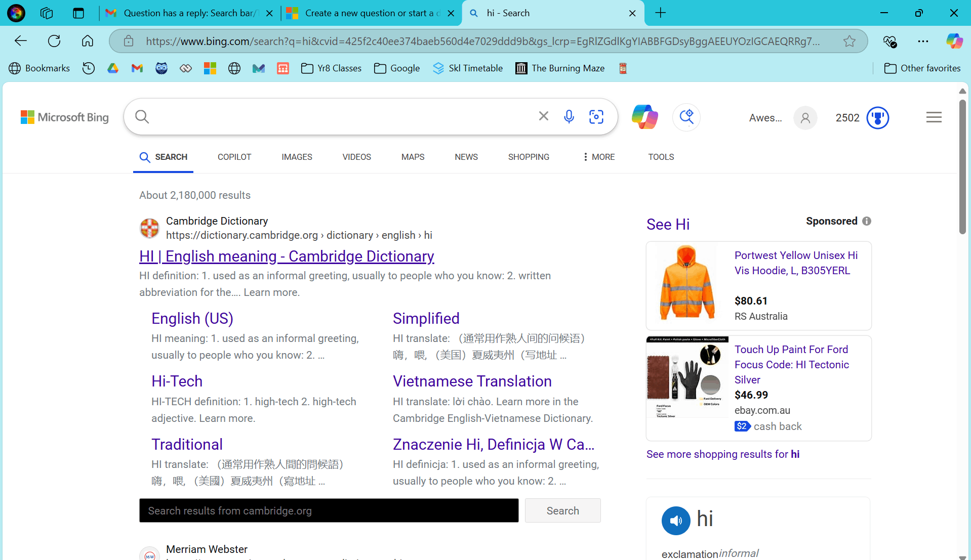
Task: Start voice search with microphone
Action: [x=569, y=117]
